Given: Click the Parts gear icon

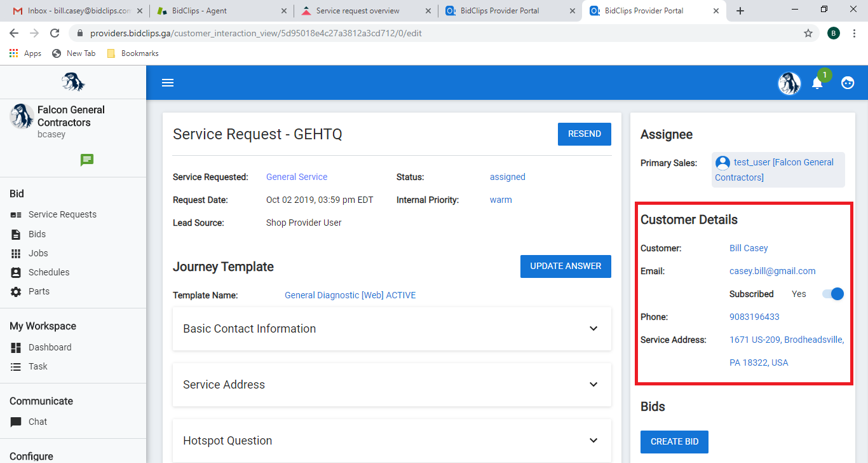Looking at the screenshot, I should point(16,291).
